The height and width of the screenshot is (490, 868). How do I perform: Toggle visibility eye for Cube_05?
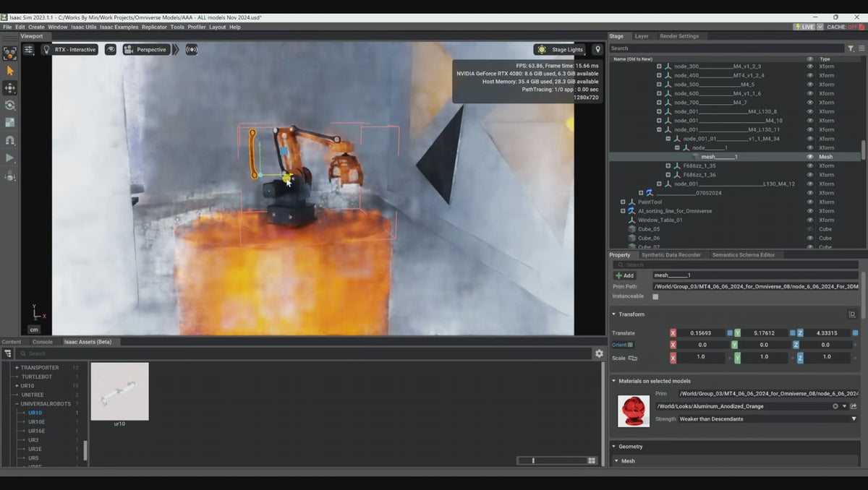pos(809,229)
